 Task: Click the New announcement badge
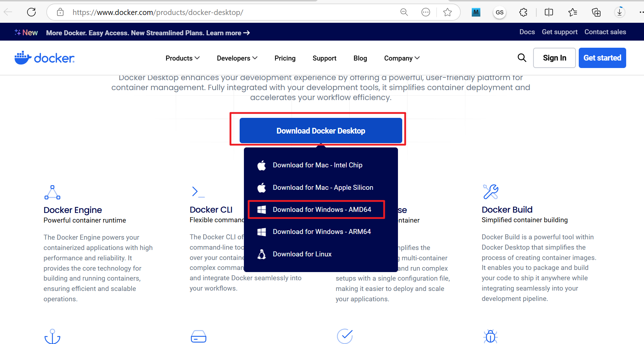pyautogui.click(x=26, y=32)
